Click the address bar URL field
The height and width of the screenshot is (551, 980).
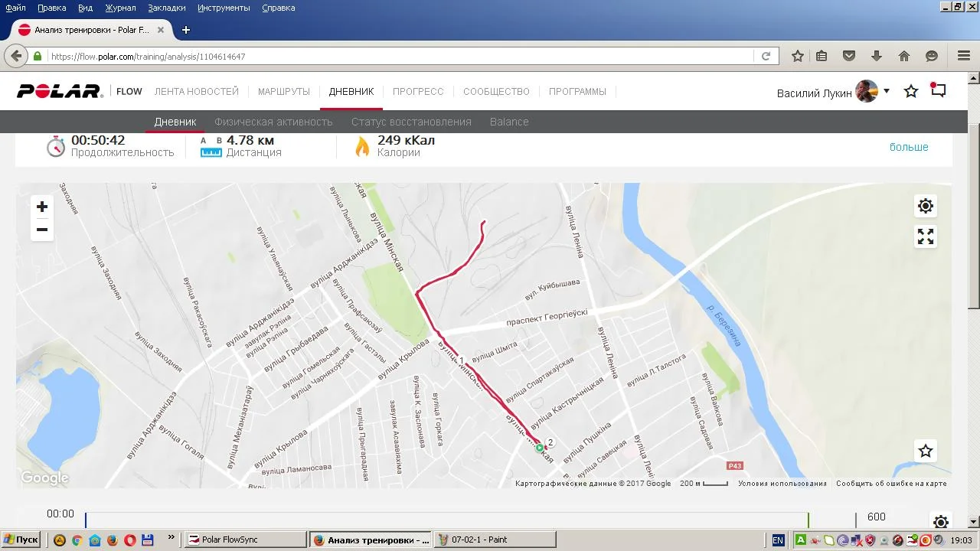tap(398, 57)
